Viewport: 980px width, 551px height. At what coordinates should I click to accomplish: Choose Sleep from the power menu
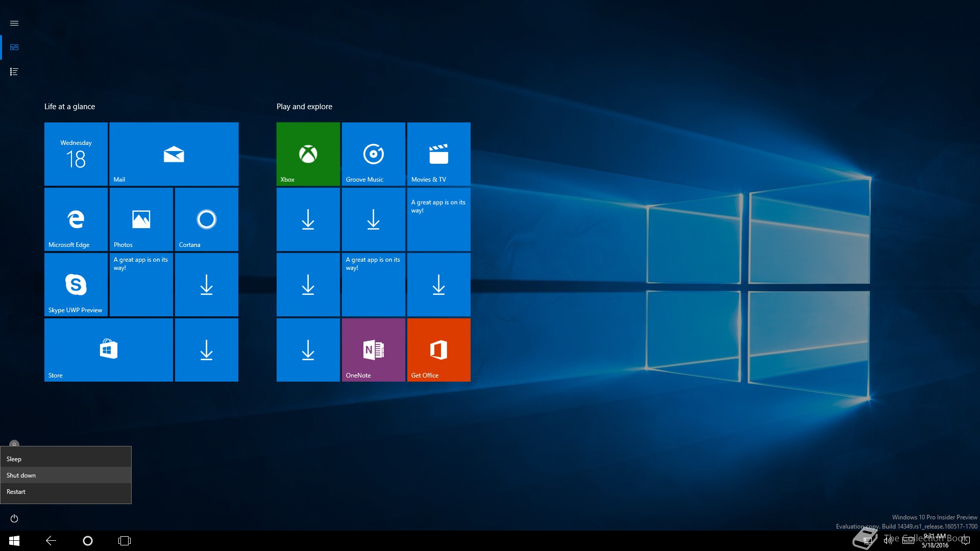click(66, 459)
